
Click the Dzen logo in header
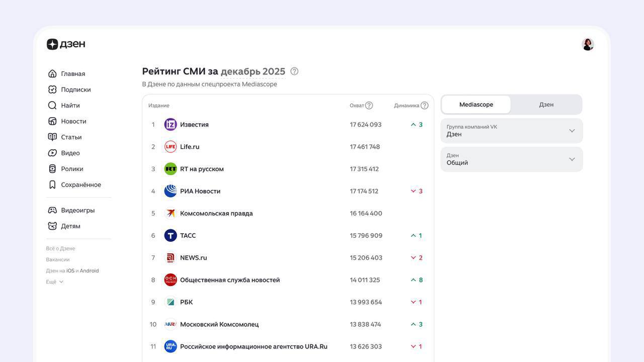tap(66, 44)
